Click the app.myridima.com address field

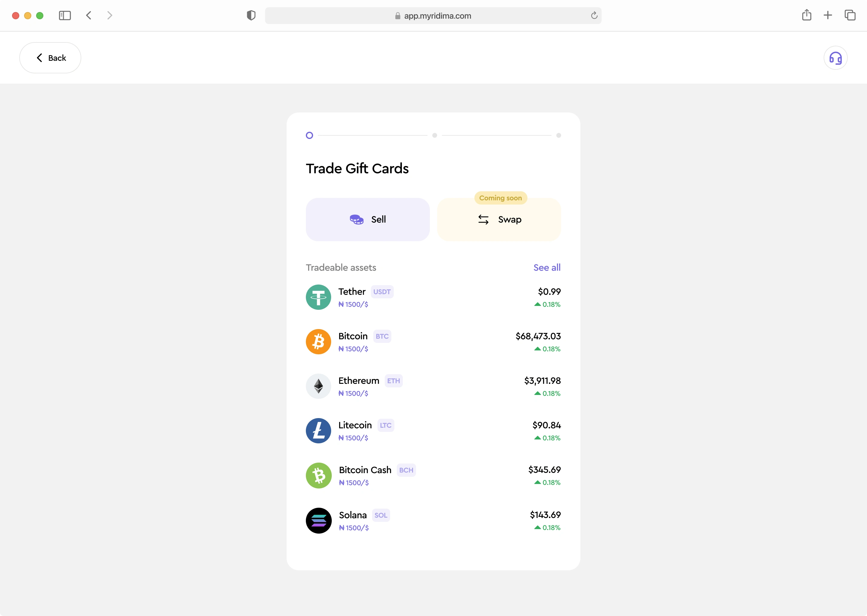[x=433, y=16]
